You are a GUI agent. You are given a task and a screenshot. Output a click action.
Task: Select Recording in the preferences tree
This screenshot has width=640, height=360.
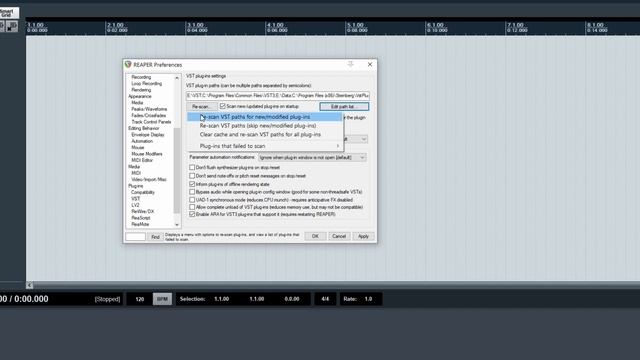click(x=141, y=77)
